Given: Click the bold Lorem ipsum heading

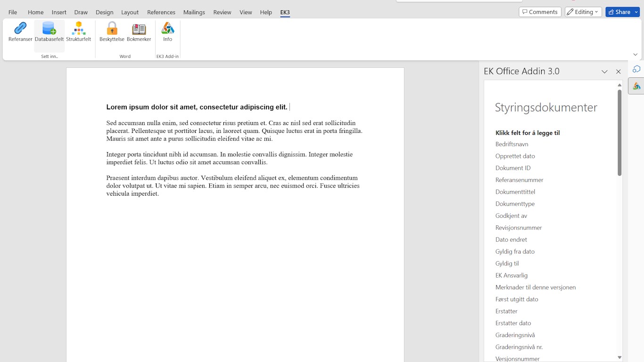Looking at the screenshot, I should coord(197,107).
